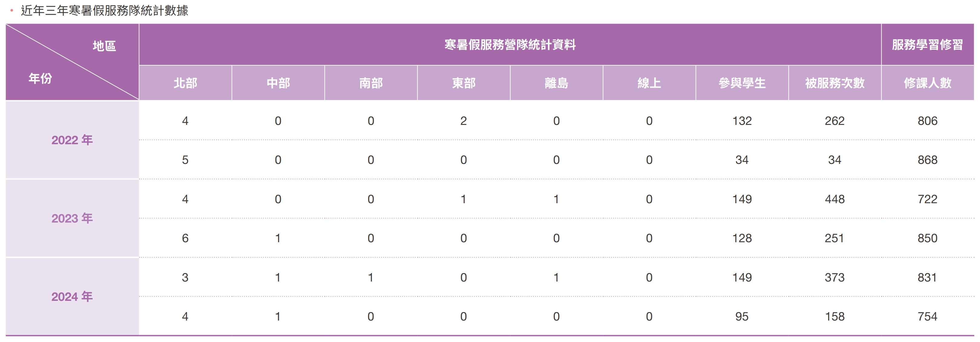Select the cell with value 448
This screenshot has height=342, width=980.
point(835,199)
